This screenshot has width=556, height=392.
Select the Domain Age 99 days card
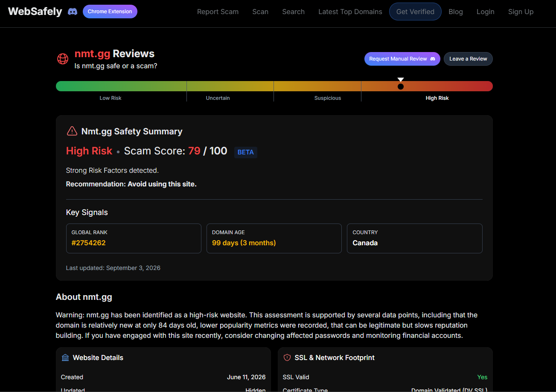click(274, 238)
